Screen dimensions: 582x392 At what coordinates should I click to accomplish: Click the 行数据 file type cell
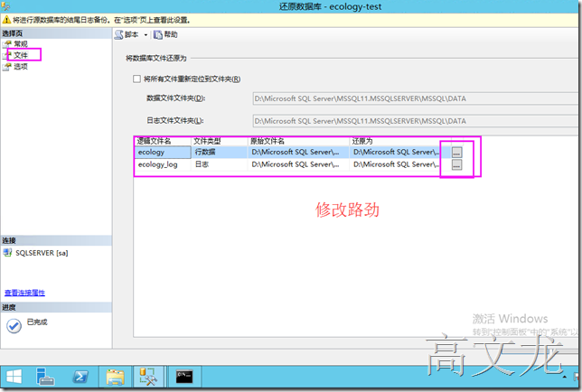point(220,152)
